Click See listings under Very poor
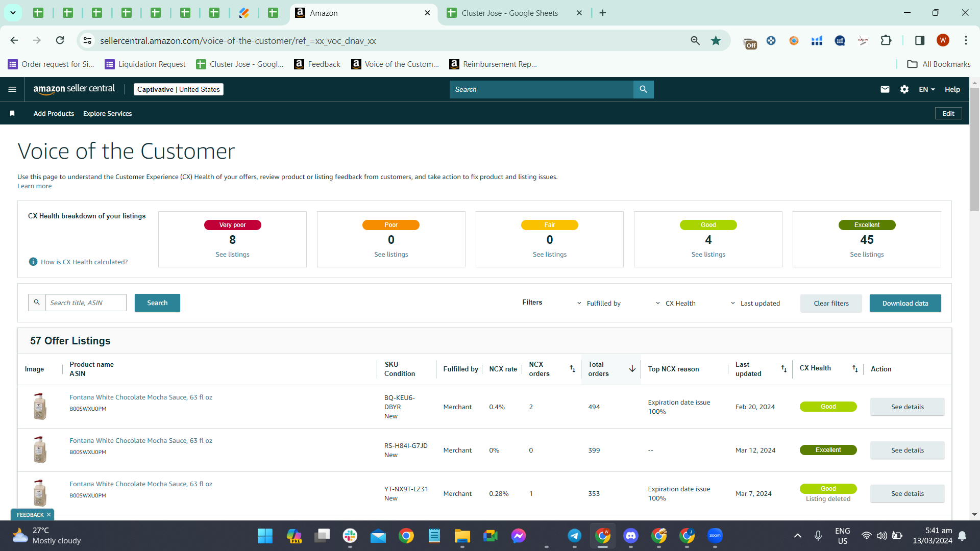Image resolution: width=980 pixels, height=551 pixels. tap(232, 255)
